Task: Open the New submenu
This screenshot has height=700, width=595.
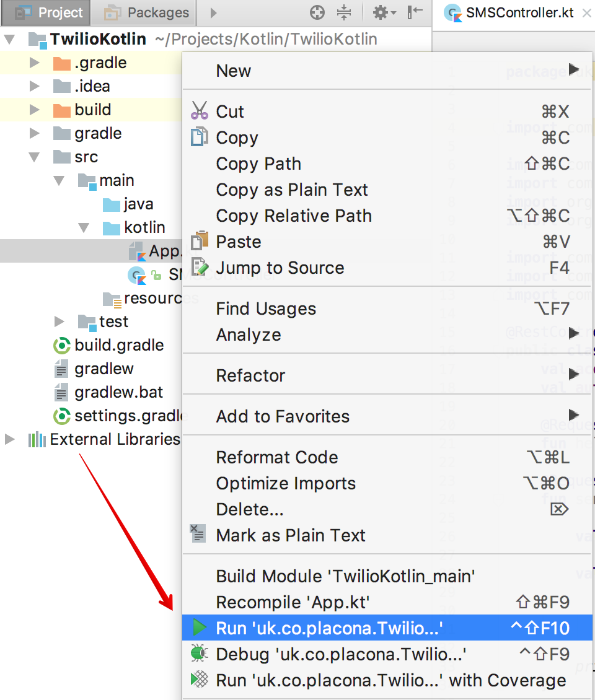Action: tap(234, 71)
